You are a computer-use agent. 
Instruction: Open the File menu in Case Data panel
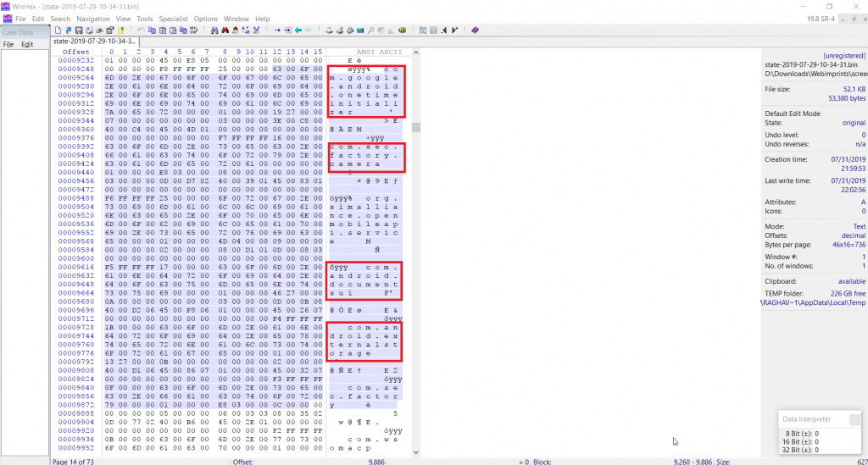8,44
